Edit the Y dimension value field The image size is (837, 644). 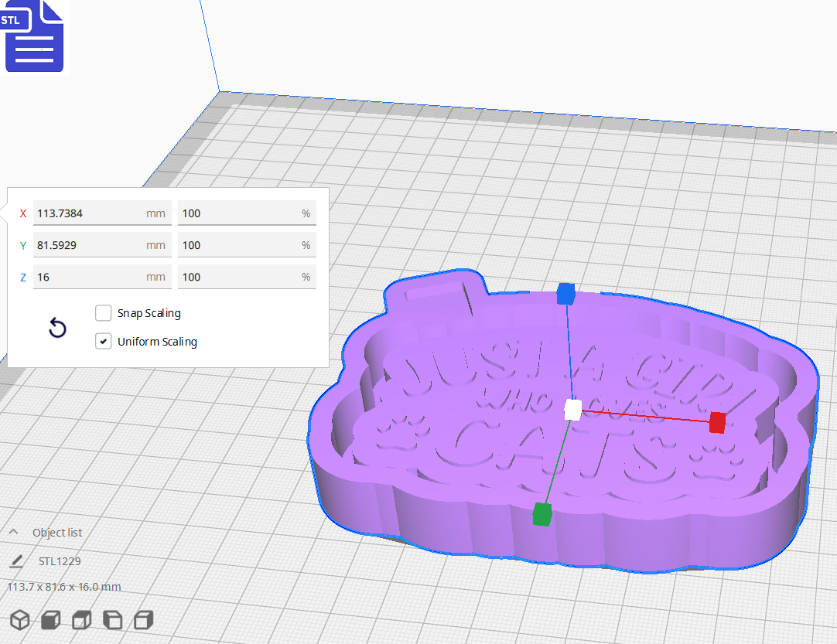(x=101, y=245)
